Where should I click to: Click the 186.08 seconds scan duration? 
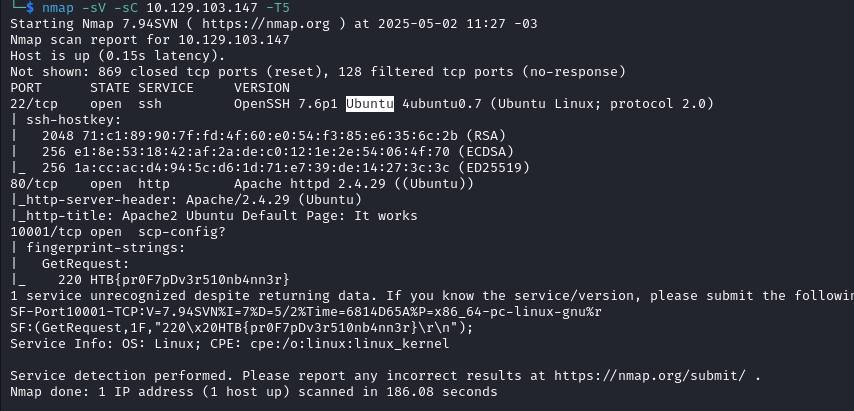point(442,392)
